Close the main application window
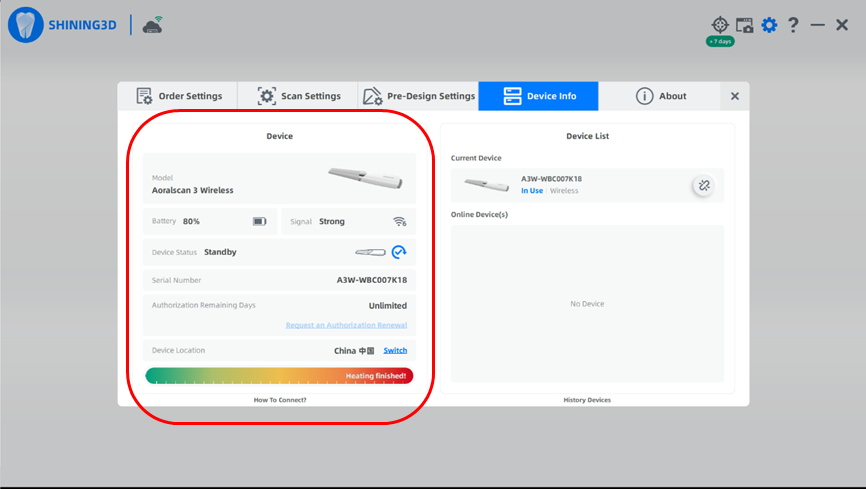866x489 pixels. (x=842, y=25)
